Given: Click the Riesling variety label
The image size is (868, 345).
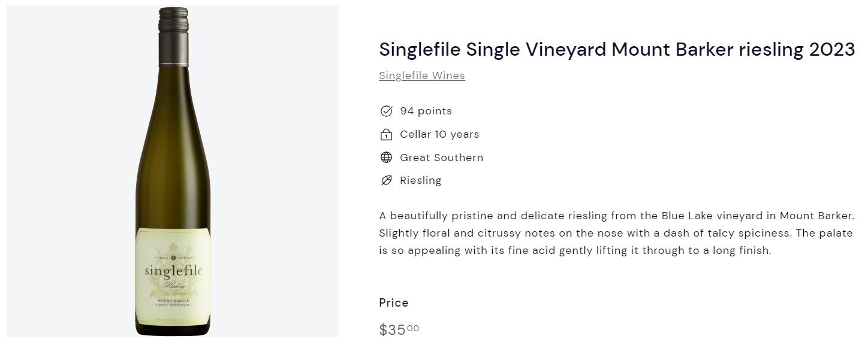Looking at the screenshot, I should click(421, 180).
